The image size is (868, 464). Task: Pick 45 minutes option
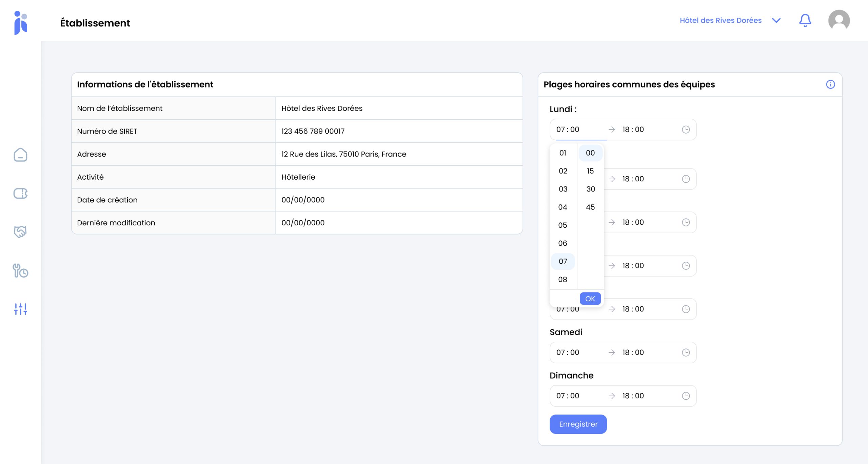coord(590,207)
